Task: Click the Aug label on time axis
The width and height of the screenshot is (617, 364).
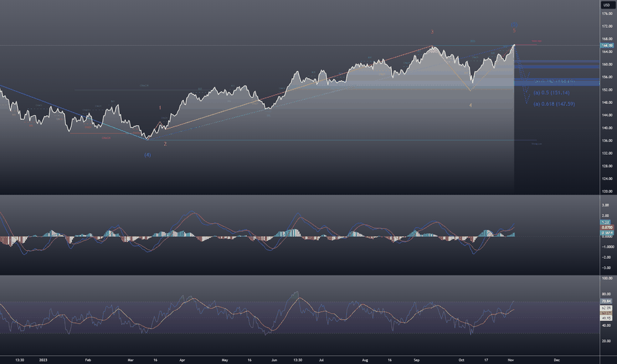Action: [x=365, y=360]
